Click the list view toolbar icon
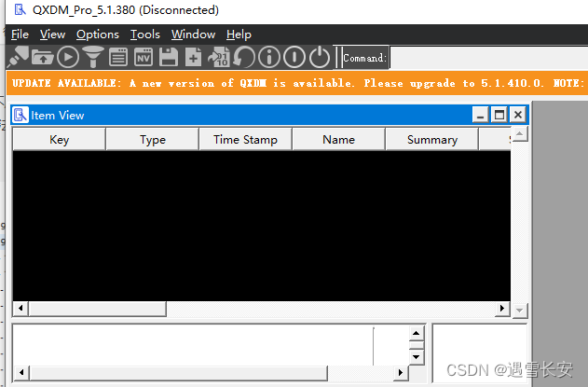This screenshot has height=387, width=588. tap(118, 58)
